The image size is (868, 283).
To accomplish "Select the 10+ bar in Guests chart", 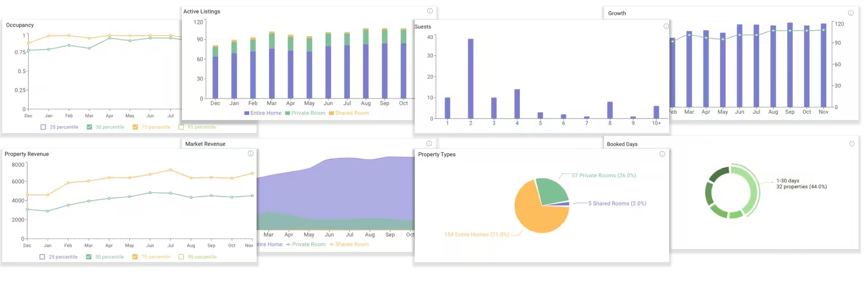I will [x=656, y=112].
